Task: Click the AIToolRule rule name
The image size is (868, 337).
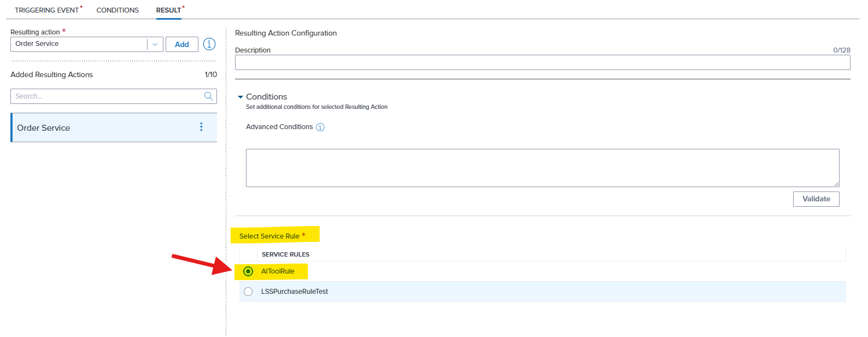Action: pos(278,271)
